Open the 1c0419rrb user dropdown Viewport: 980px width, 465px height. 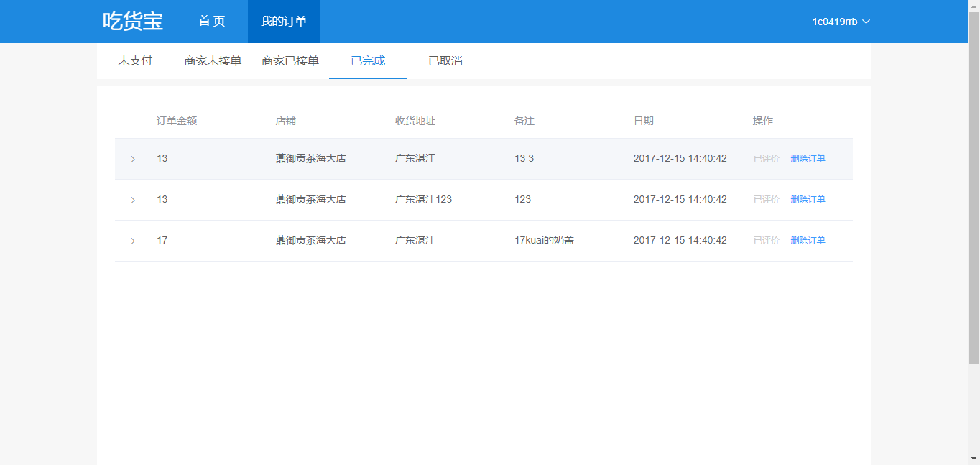click(841, 22)
